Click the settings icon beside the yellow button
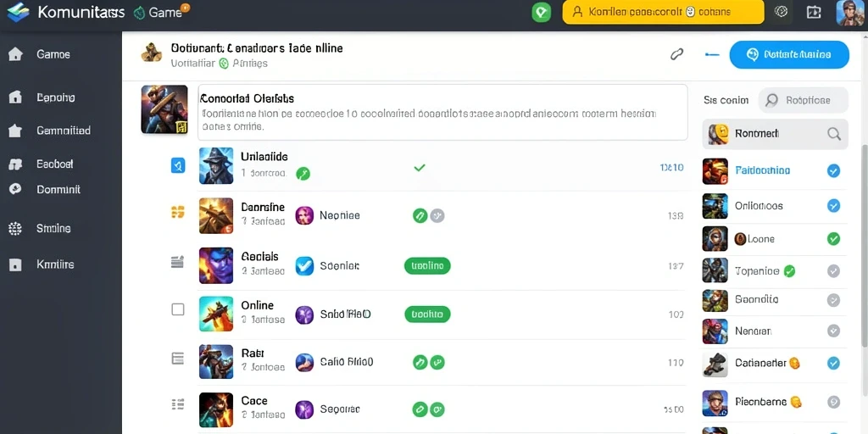This screenshot has width=868, height=434. pos(781,12)
